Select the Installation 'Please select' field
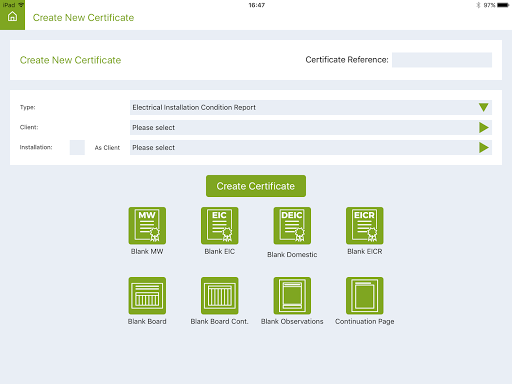512x384 pixels. pos(311,147)
